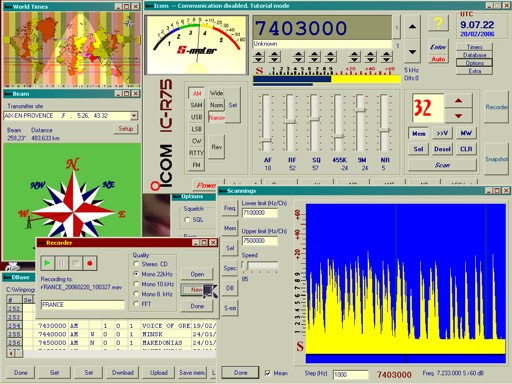Click the Upper limit input field
This screenshot has width=512, height=384.
[x=260, y=241]
